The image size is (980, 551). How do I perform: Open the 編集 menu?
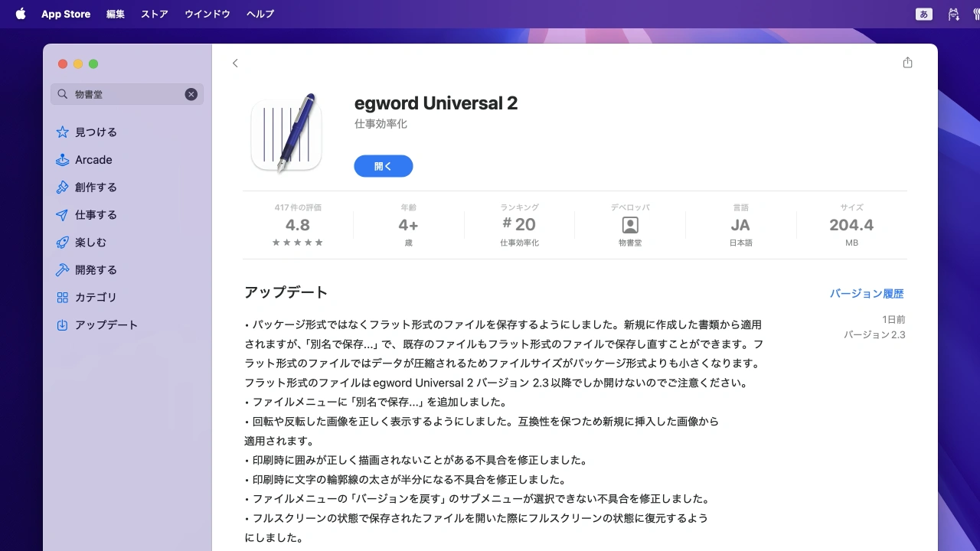[x=116, y=14]
